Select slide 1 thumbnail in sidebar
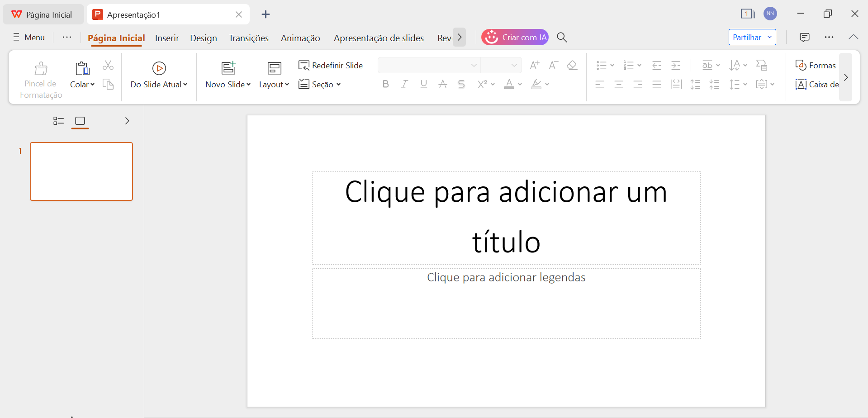Image resolution: width=868 pixels, height=418 pixels. coord(81,171)
